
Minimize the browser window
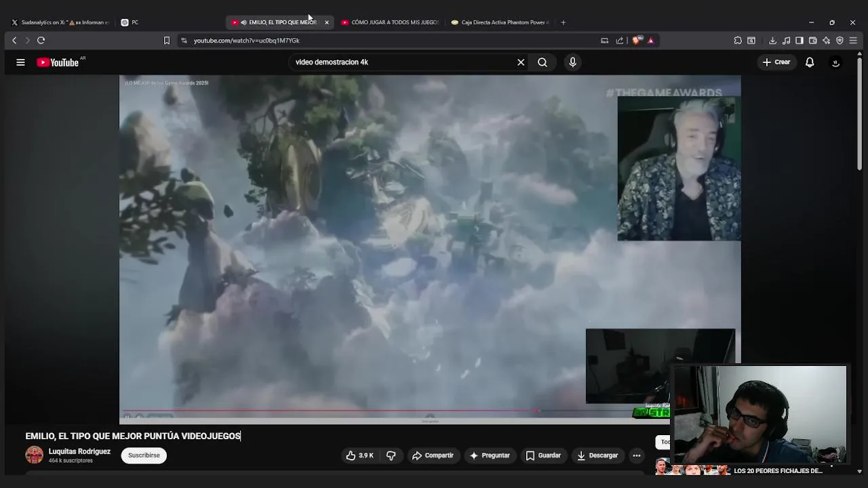pos(811,22)
